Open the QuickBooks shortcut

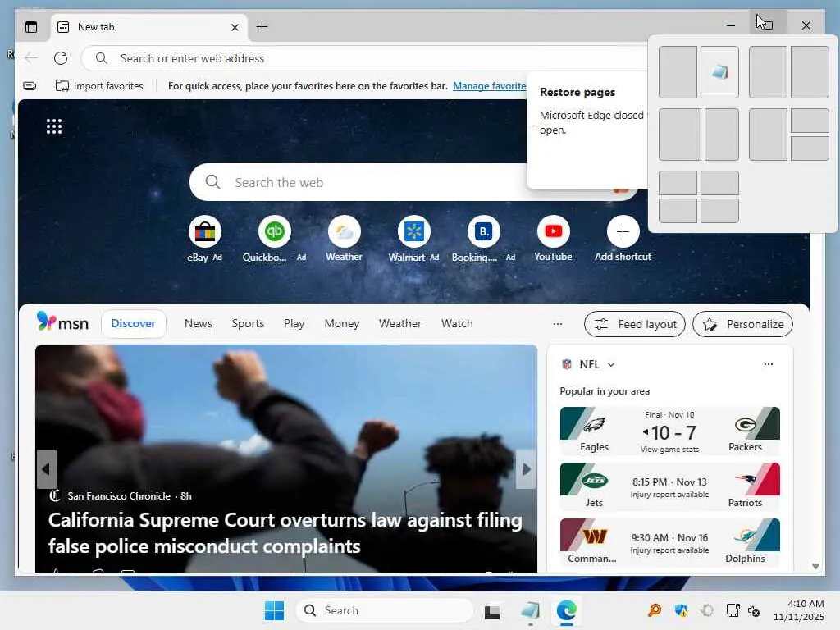pyautogui.click(x=274, y=239)
